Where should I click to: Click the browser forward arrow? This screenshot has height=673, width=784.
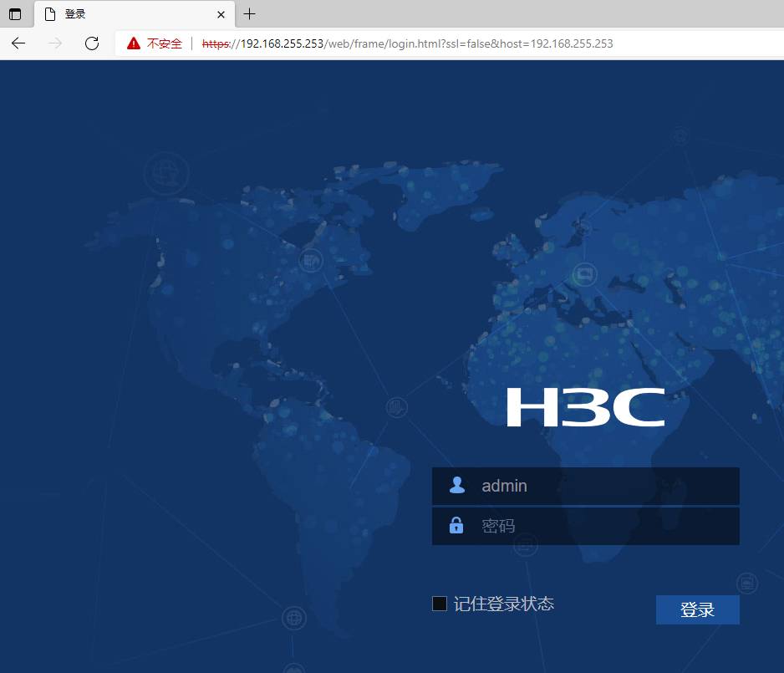tap(55, 43)
